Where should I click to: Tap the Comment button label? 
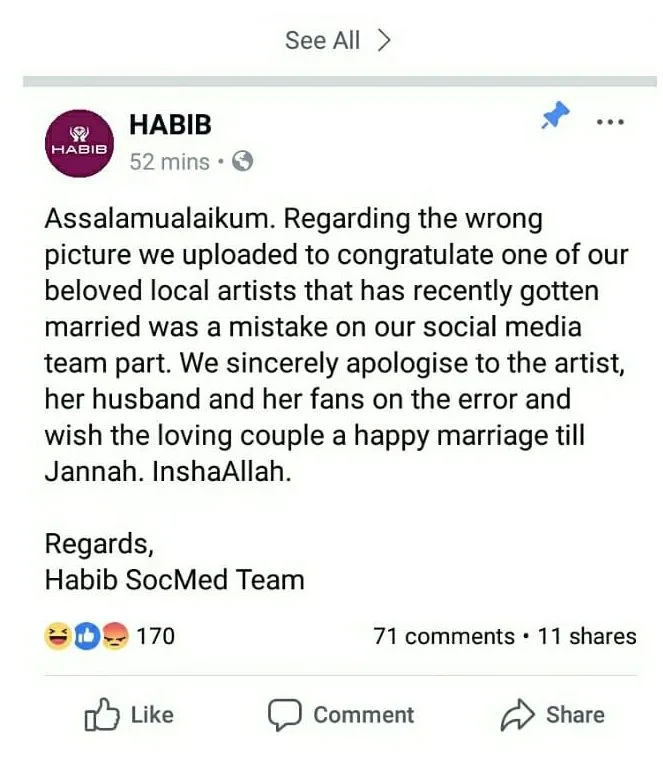pos(364,715)
